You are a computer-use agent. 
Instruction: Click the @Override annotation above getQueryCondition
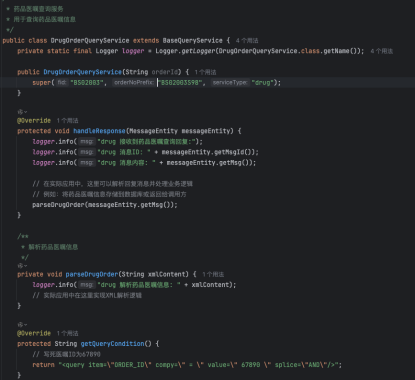tap(34, 333)
